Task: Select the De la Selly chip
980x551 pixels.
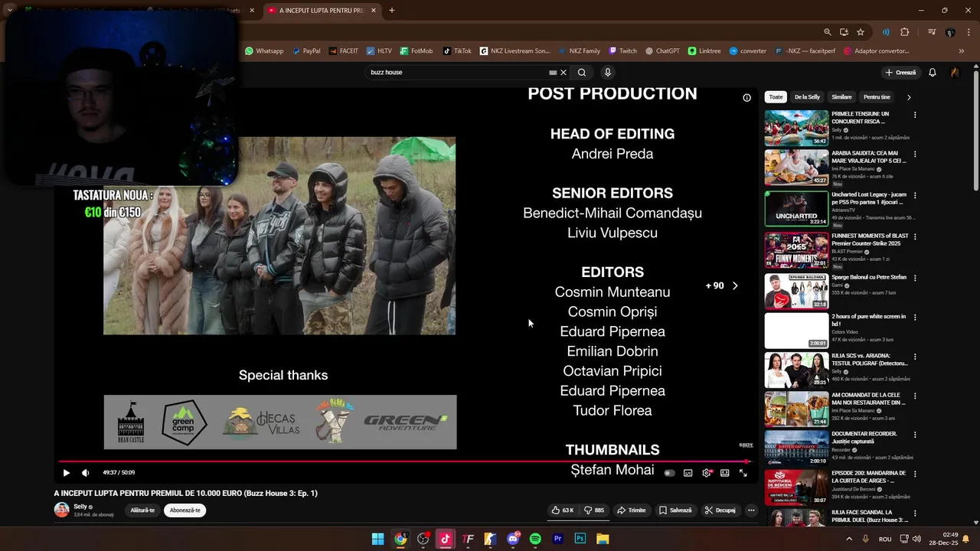Action: [x=807, y=97]
